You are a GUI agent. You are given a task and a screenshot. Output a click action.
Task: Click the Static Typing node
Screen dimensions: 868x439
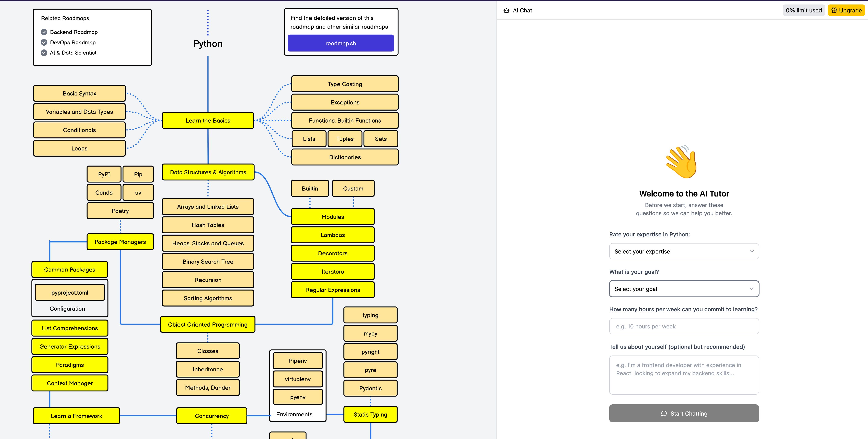pyautogui.click(x=370, y=414)
